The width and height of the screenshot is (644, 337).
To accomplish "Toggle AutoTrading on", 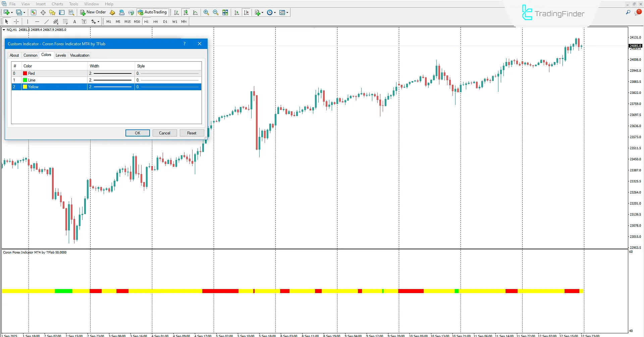I will tap(153, 12).
